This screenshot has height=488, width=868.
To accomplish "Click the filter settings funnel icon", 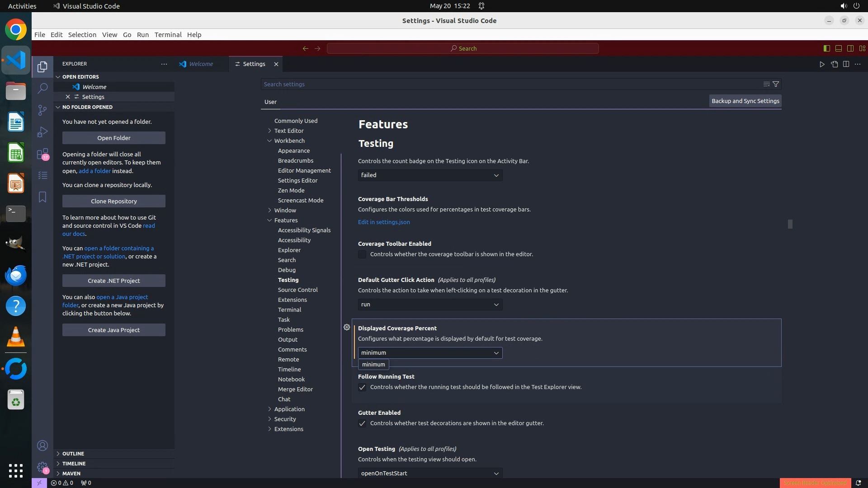I will pyautogui.click(x=776, y=84).
